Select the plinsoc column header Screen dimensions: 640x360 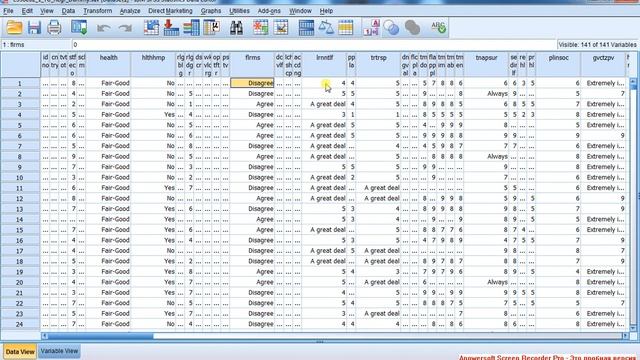[x=558, y=64]
